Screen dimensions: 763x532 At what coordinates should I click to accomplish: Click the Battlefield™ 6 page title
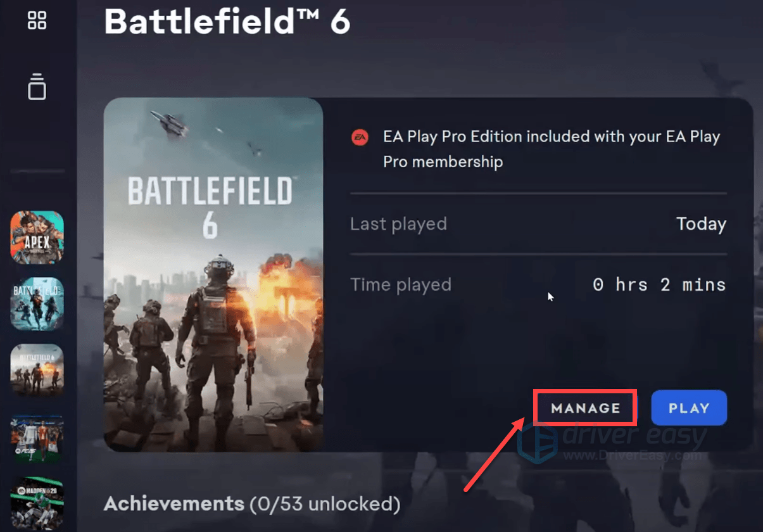tap(227, 21)
